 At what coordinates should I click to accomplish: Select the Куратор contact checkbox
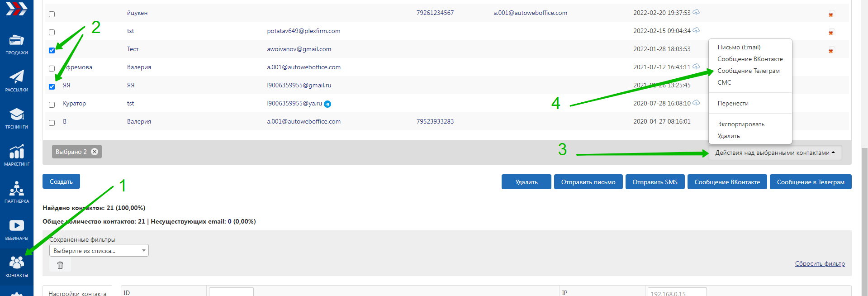pos(52,105)
